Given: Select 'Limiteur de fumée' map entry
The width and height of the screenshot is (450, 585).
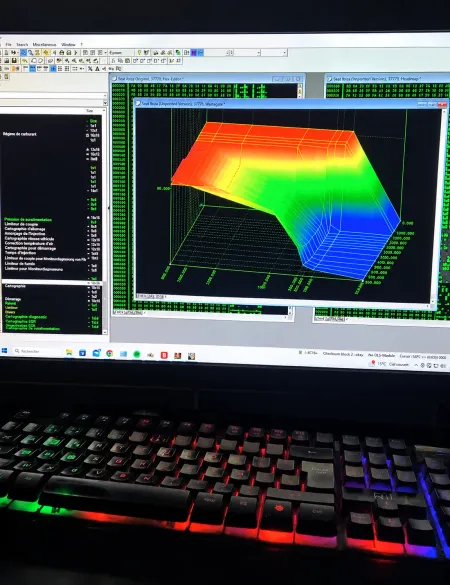Looking at the screenshot, I should 20,263.
